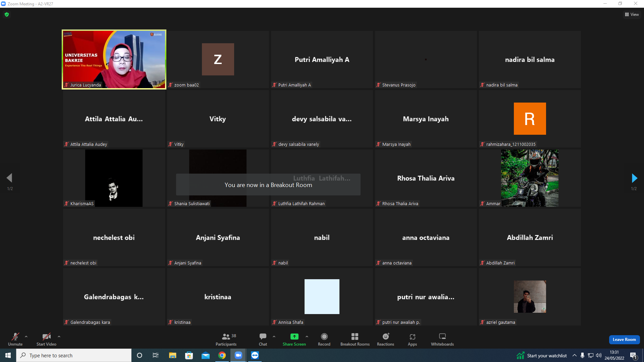Open video options arrow next to Start Video
This screenshot has width=644, height=362.
pyautogui.click(x=59, y=337)
